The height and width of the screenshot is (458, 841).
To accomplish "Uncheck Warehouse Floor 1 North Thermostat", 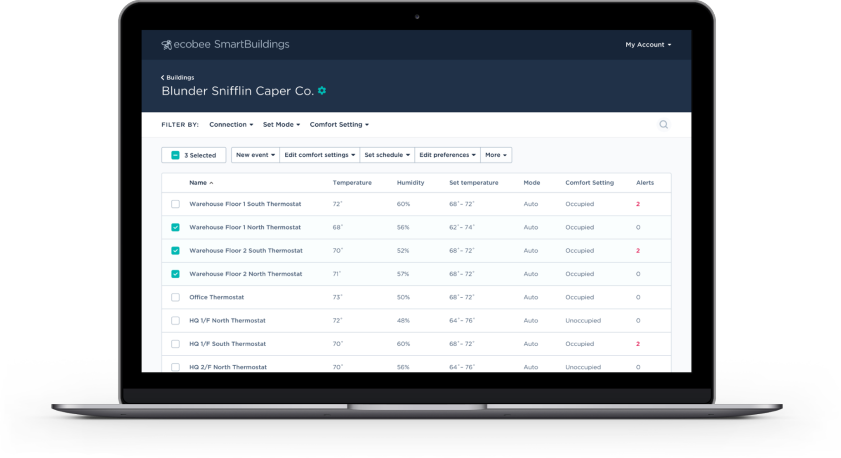I will pyautogui.click(x=175, y=227).
